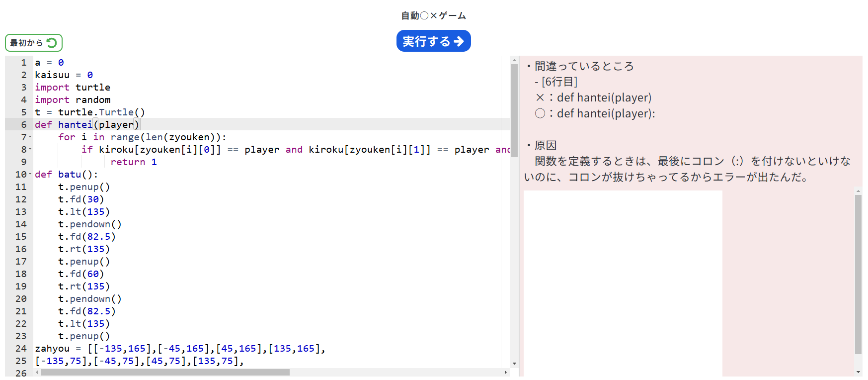Click the editor vertical scrollbar up arrow
868x380 pixels.
coord(514,60)
